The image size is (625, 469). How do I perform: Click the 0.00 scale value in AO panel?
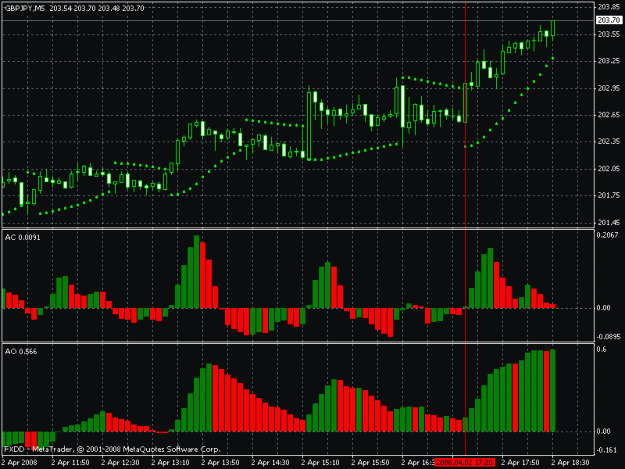(x=603, y=432)
